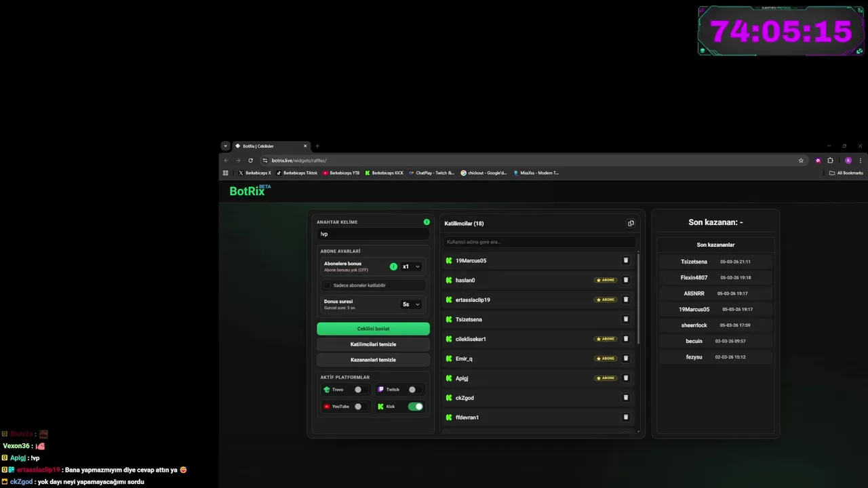Click Katilimcilari temizle button
Screen dimensions: 868x488
coord(373,344)
